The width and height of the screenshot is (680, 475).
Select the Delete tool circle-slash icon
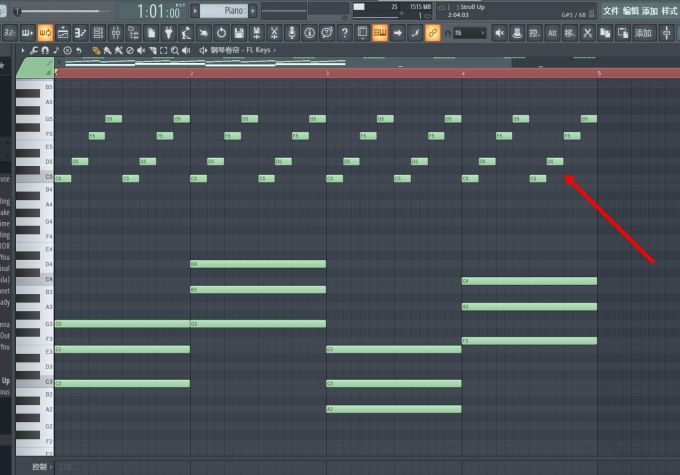130,50
